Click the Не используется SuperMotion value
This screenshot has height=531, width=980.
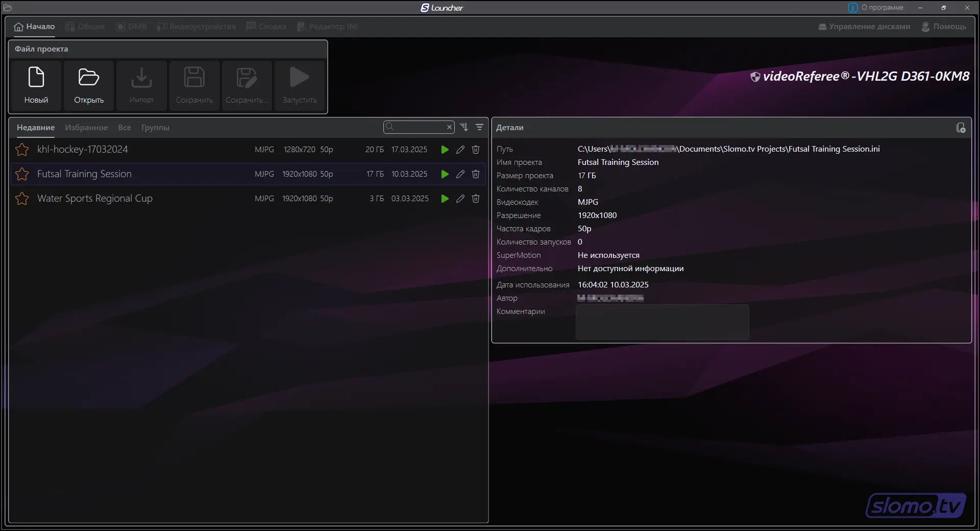coord(608,255)
